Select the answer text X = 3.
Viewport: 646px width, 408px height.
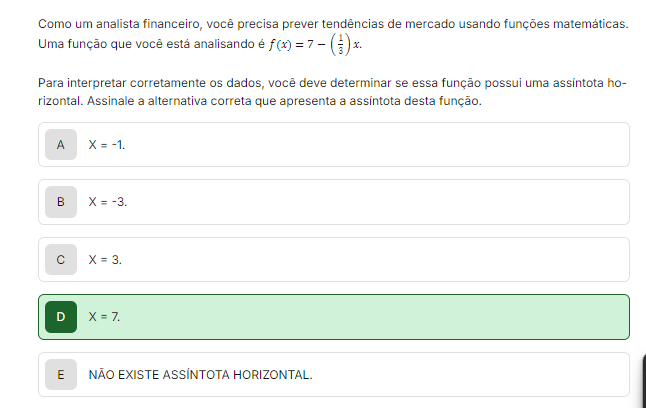[x=105, y=260]
